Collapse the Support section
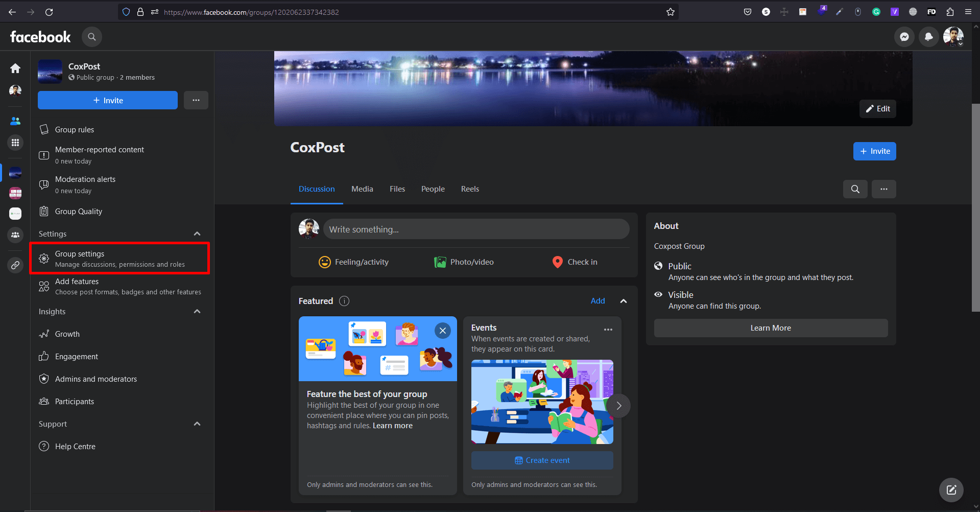The height and width of the screenshot is (512, 980). point(197,424)
